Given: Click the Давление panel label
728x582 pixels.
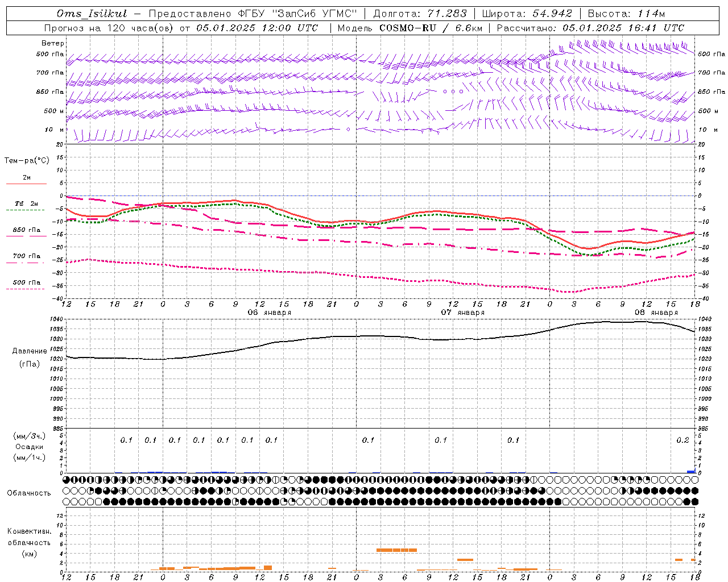Looking at the screenshot, I should click(30, 351).
